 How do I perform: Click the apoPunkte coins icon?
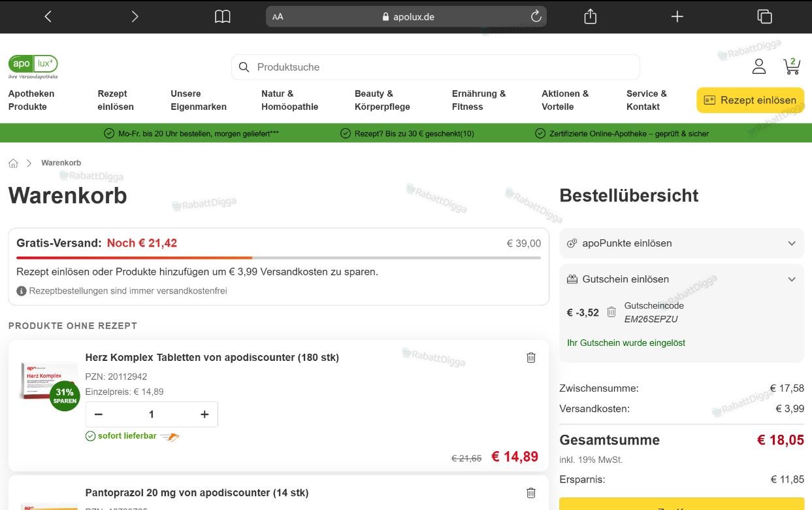[572, 243]
